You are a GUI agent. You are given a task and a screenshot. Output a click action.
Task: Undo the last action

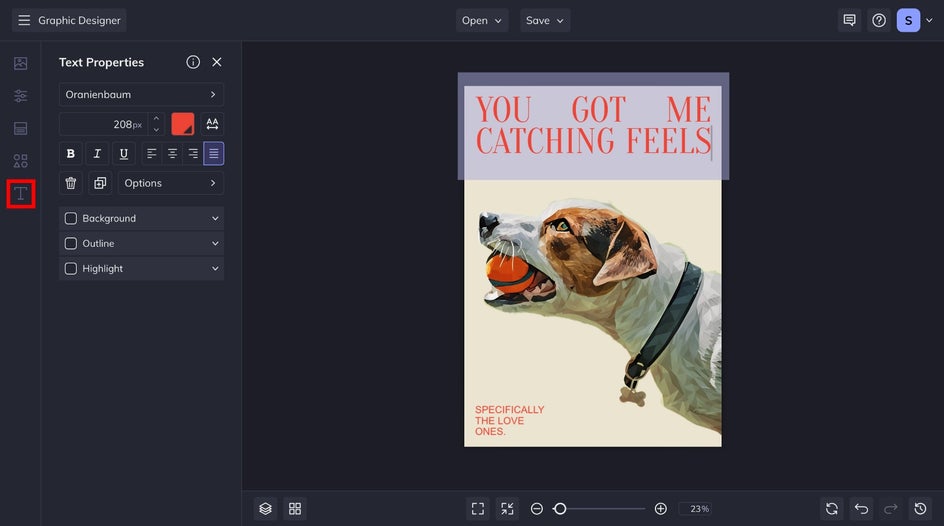coord(861,509)
